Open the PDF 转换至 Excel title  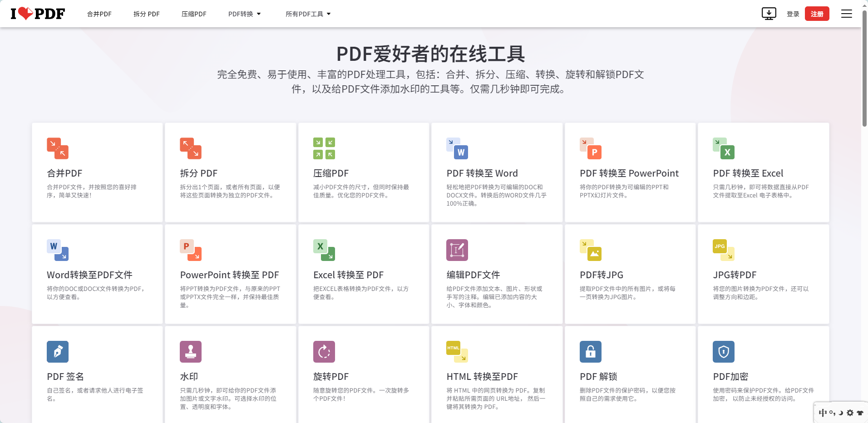(x=748, y=173)
